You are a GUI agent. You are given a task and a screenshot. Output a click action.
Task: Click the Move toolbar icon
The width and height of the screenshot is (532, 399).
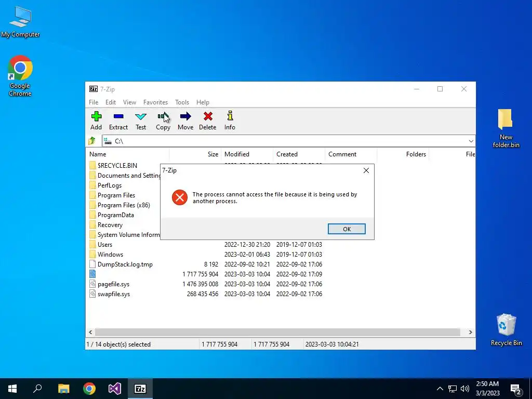[x=185, y=117]
